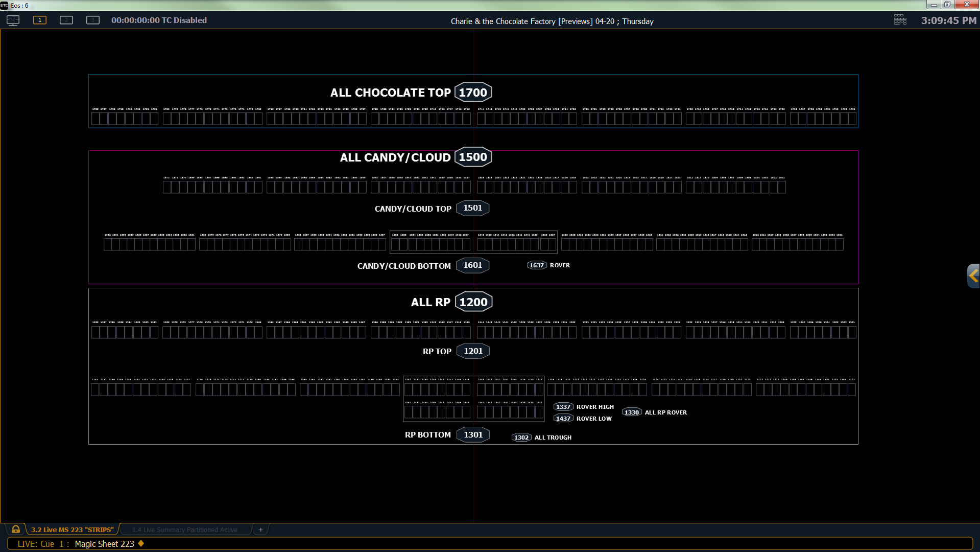This screenshot has height=552, width=980.
Task: Add a new tab with plus button
Action: 260,530
